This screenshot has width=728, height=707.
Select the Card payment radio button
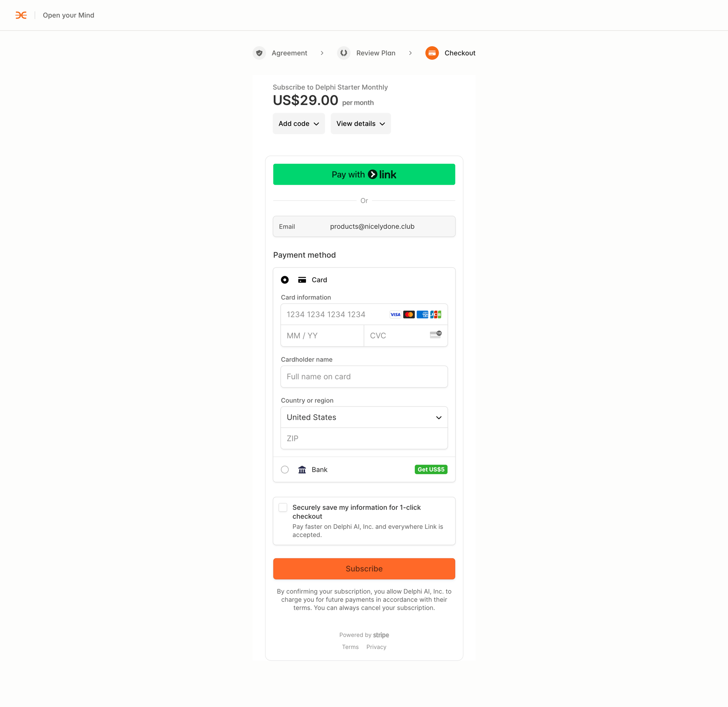285,280
